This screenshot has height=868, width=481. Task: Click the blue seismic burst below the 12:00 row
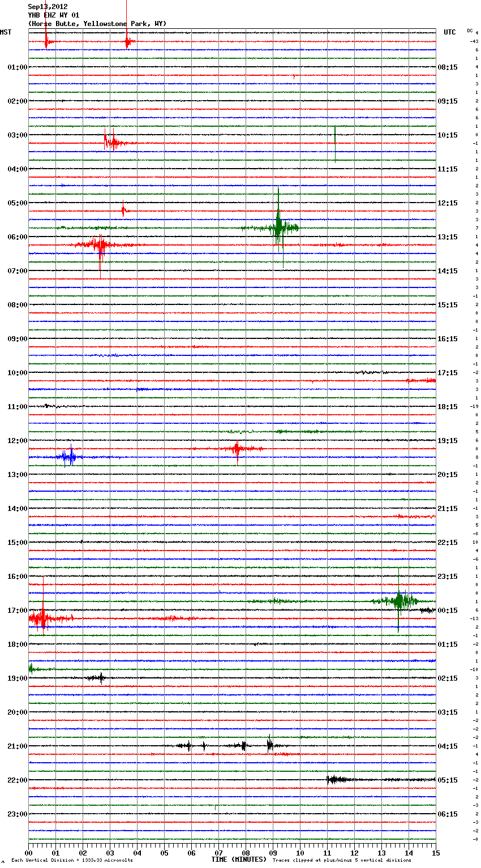tap(68, 457)
